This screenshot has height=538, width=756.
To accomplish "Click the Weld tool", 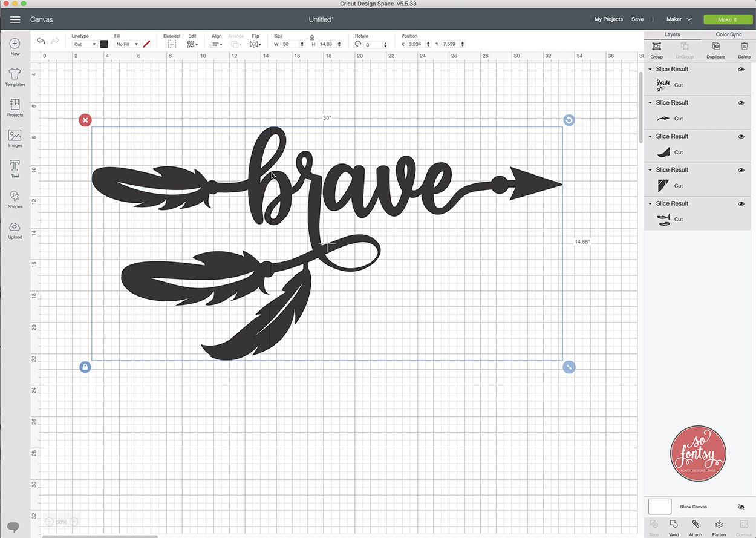I will [x=674, y=528].
